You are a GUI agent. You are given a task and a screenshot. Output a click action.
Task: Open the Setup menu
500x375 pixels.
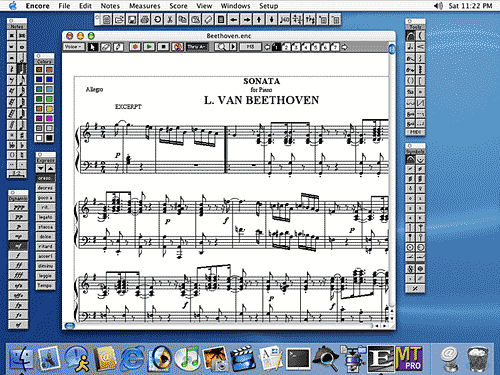pyautogui.click(x=268, y=6)
